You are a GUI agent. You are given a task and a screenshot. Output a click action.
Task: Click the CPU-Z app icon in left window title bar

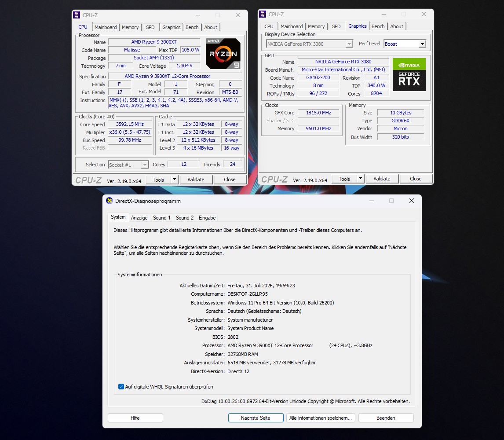point(77,15)
